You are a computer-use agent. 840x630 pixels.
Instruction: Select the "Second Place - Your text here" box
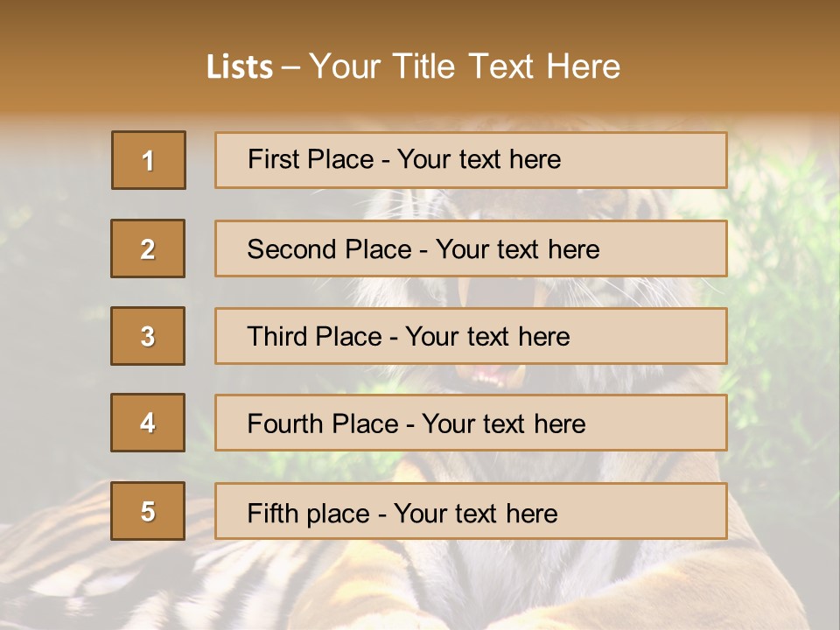471,248
